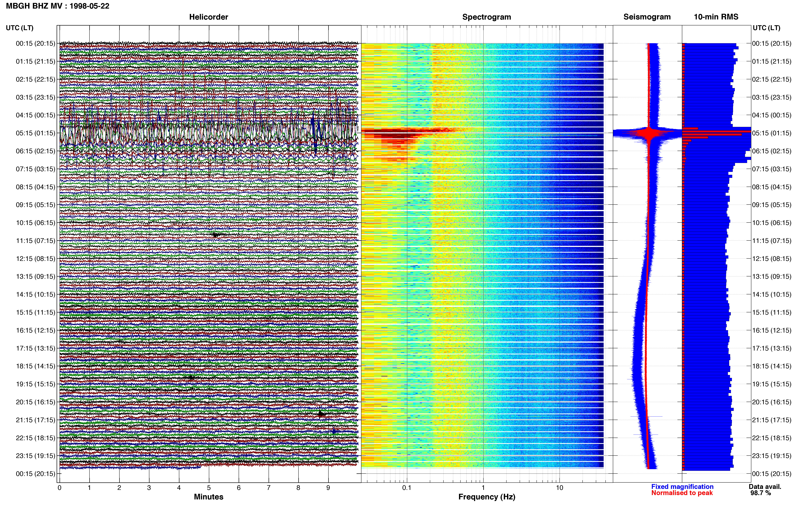The height and width of the screenshot is (508, 812).
Task: Click left time label 05:15 (01:15)
Action: pyautogui.click(x=36, y=133)
